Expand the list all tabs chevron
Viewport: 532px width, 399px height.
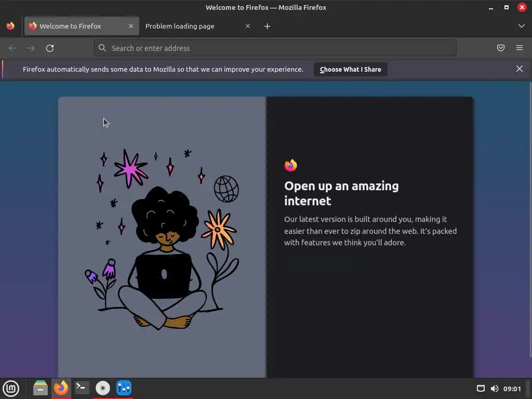(x=521, y=26)
